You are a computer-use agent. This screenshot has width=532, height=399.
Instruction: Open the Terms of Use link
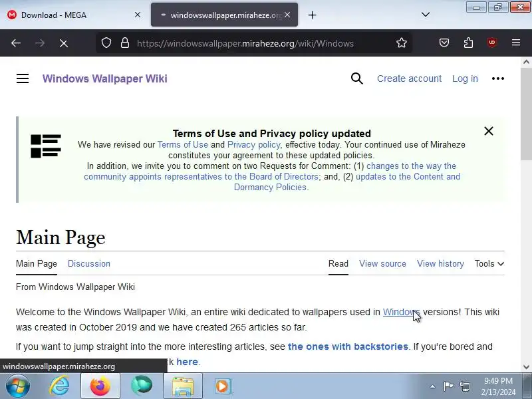point(182,144)
